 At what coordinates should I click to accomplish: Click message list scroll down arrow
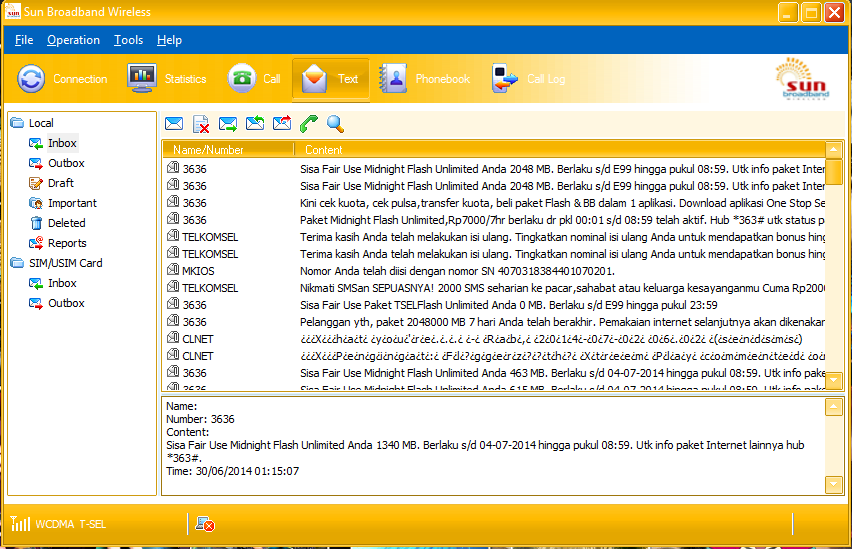(x=834, y=380)
